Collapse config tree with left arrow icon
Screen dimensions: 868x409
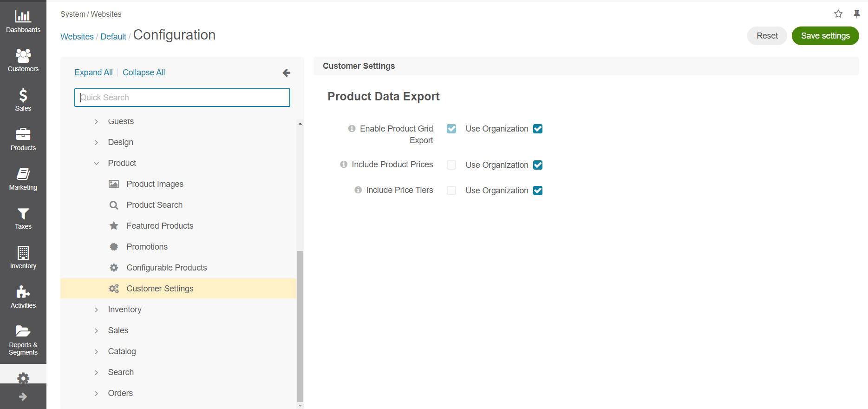[287, 73]
